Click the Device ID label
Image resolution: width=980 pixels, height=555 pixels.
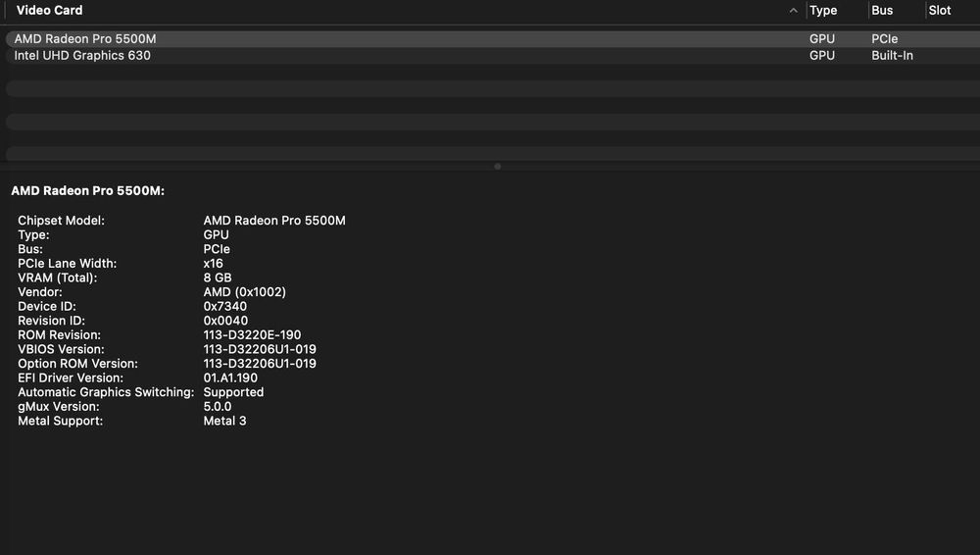click(47, 307)
